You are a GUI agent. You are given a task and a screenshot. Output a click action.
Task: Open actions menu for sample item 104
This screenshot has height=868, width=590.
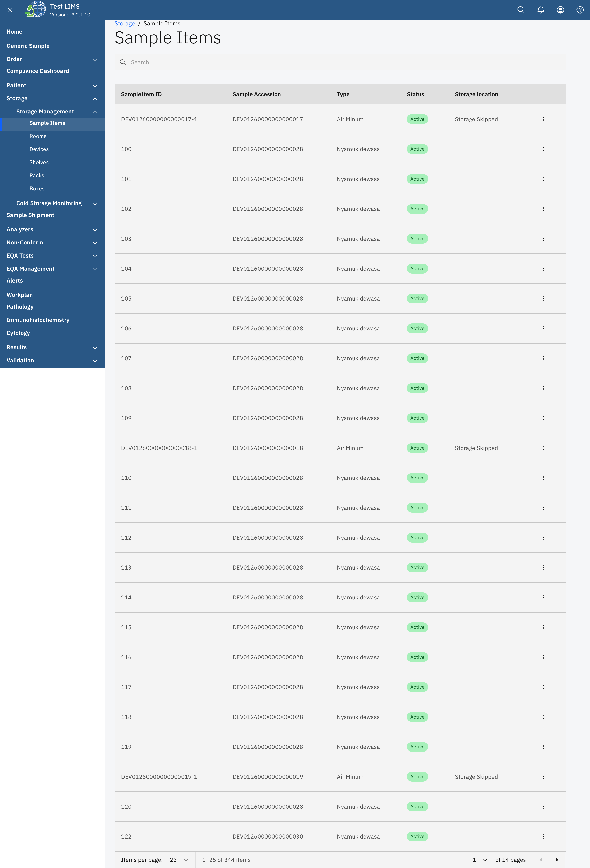coord(543,269)
